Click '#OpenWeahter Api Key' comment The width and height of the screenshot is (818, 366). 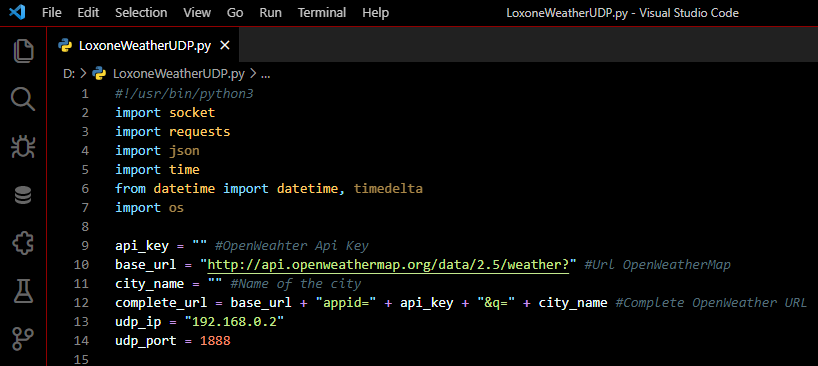(x=292, y=246)
